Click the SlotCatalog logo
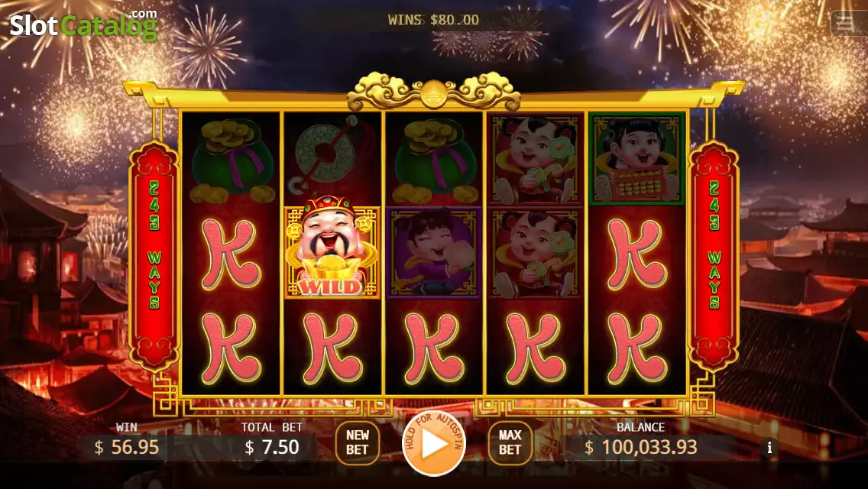Screen dimensions: 868x489 click(83, 25)
